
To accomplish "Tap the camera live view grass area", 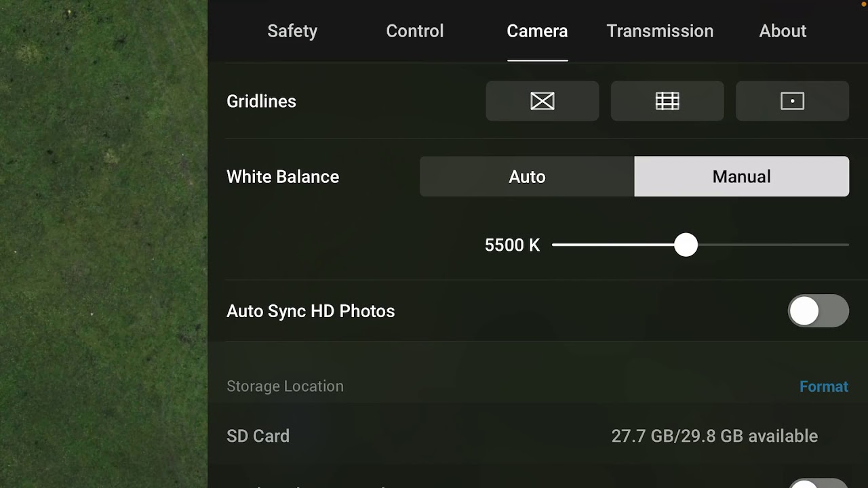I will [x=104, y=244].
